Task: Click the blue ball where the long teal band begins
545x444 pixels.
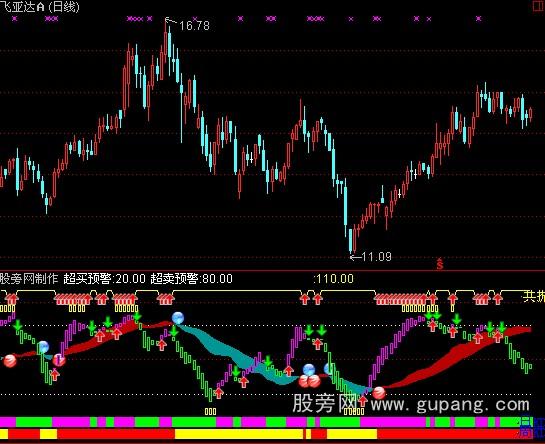Action: pos(178,318)
